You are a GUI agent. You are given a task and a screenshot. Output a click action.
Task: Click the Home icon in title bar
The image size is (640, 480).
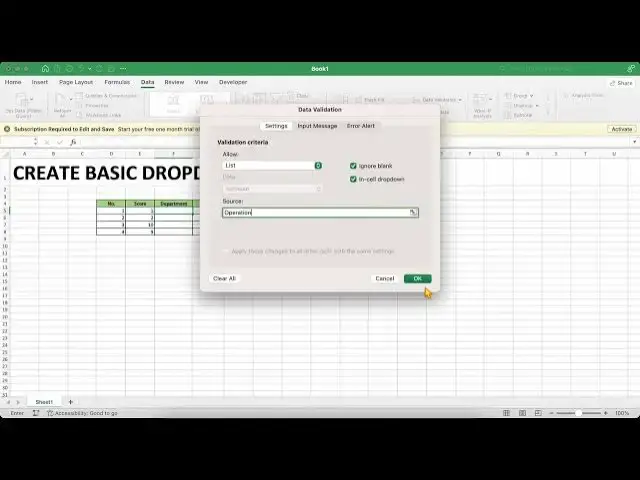pyautogui.click(x=45, y=69)
